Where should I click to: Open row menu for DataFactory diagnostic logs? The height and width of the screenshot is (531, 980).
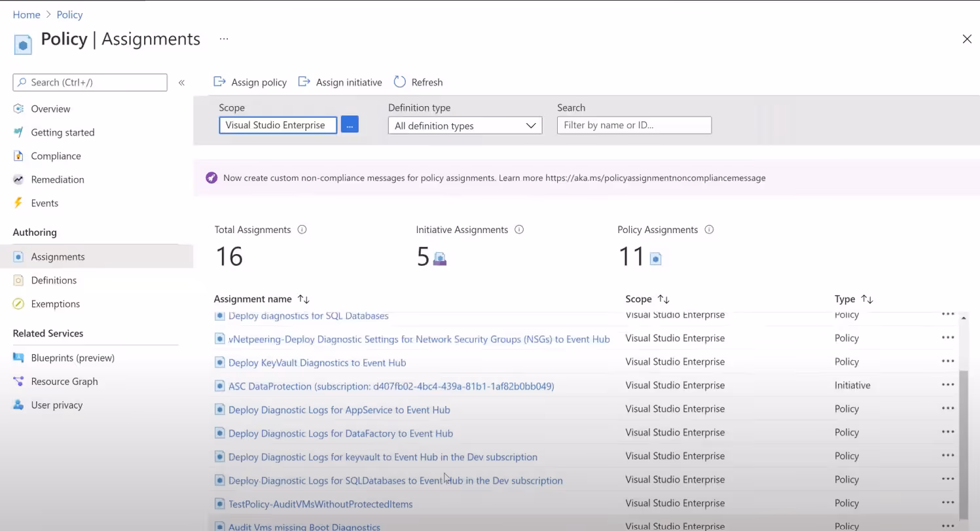point(948,432)
